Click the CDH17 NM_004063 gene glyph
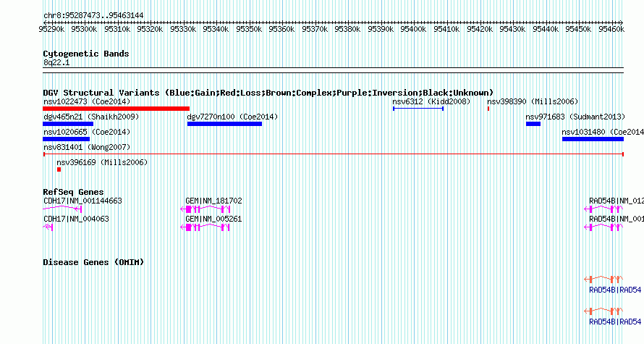The width and height of the screenshot is (644, 344). pyautogui.click(x=48, y=227)
